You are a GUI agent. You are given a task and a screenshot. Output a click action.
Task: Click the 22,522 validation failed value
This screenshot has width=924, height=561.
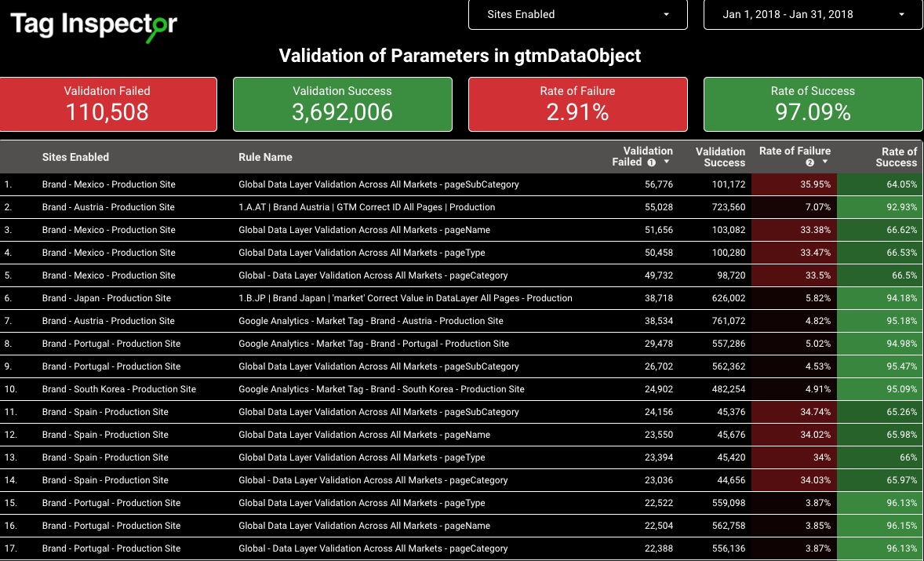(659, 503)
